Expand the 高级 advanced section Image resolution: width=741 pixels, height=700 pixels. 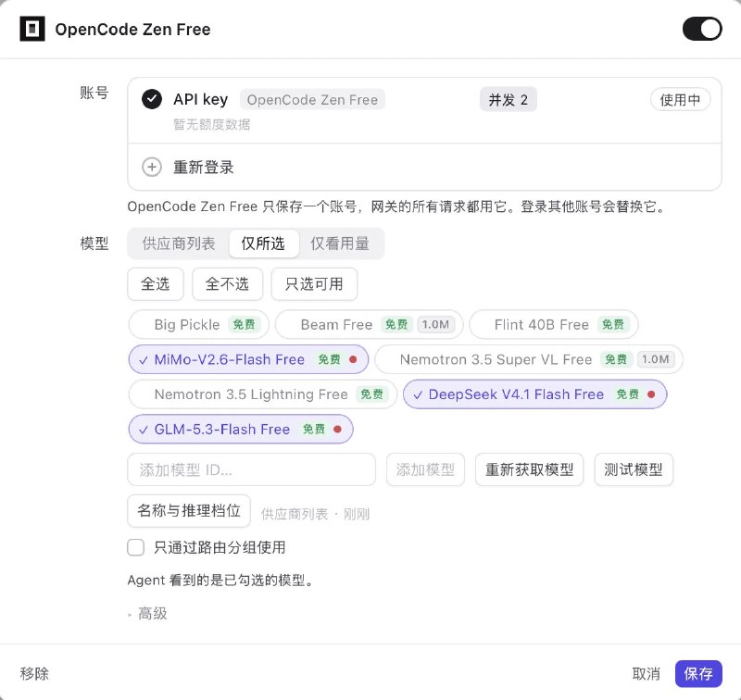[147, 614]
